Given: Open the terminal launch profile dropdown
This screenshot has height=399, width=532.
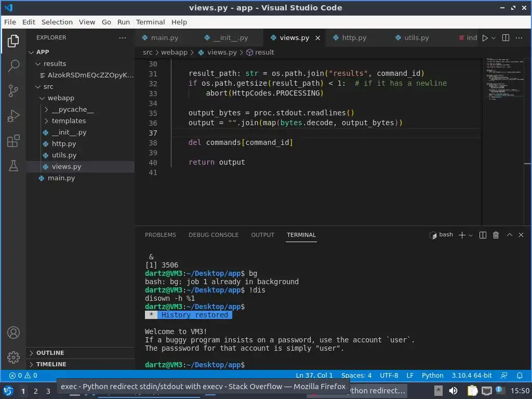Looking at the screenshot, I should tap(471, 235).
